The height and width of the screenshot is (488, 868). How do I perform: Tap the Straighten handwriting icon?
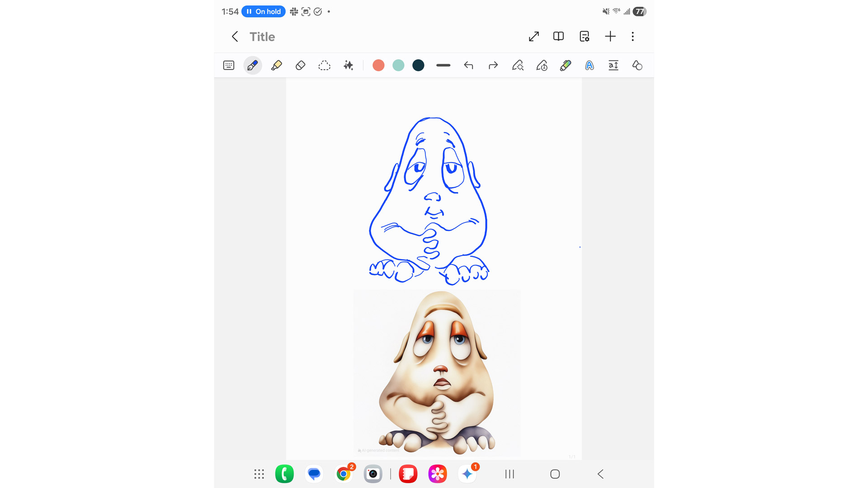[613, 66]
